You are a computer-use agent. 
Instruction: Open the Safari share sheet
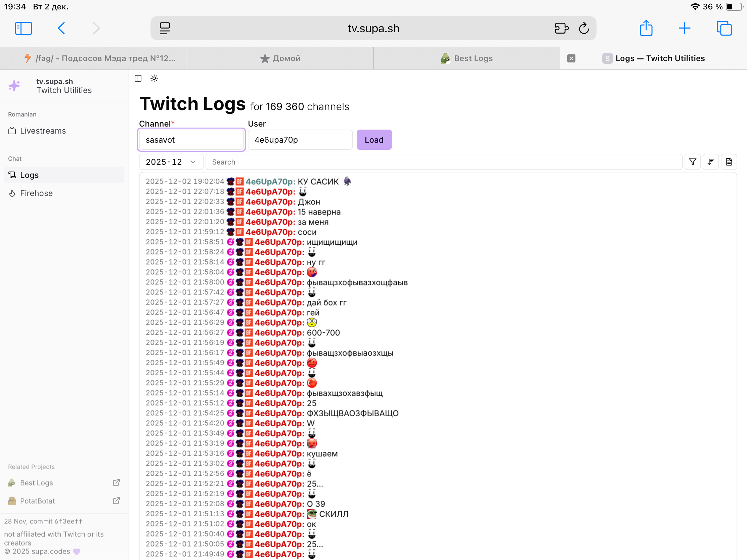646,28
